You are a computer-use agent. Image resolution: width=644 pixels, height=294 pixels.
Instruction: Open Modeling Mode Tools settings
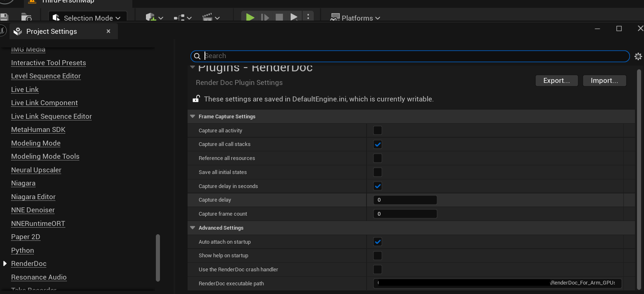(45, 156)
